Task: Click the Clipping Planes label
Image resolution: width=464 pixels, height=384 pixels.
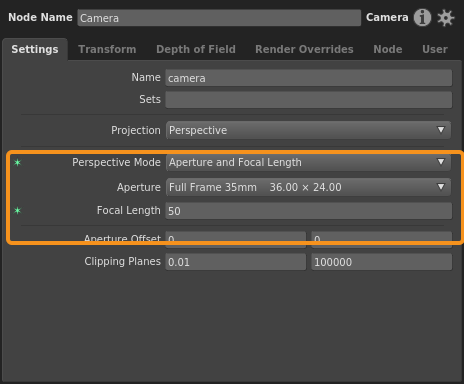Action: (x=122, y=261)
